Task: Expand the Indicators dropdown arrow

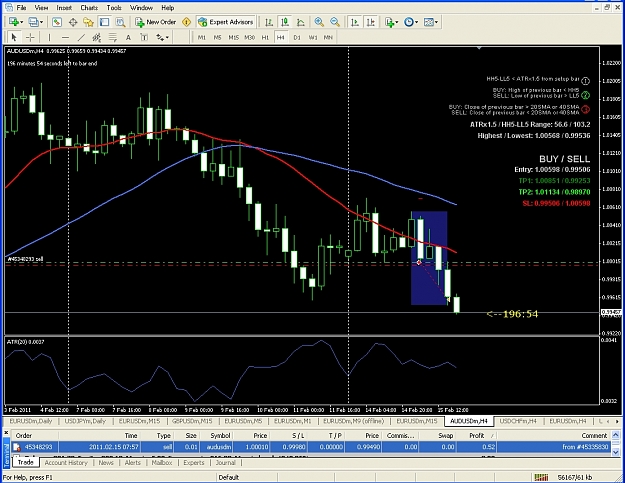Action: coord(397,22)
